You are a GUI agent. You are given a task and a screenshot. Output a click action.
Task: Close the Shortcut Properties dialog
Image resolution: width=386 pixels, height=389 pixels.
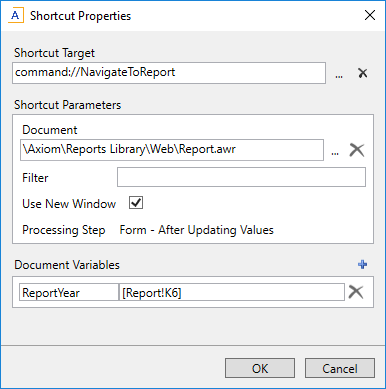click(370, 15)
